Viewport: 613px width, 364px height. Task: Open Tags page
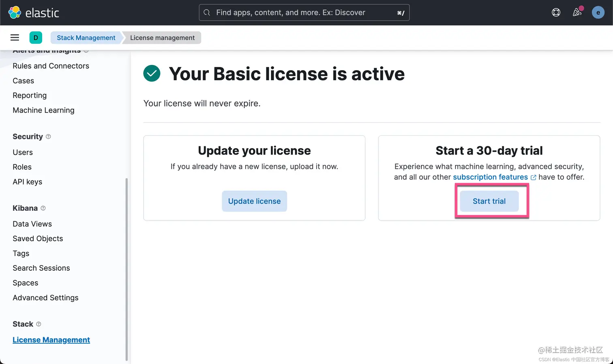pos(21,253)
